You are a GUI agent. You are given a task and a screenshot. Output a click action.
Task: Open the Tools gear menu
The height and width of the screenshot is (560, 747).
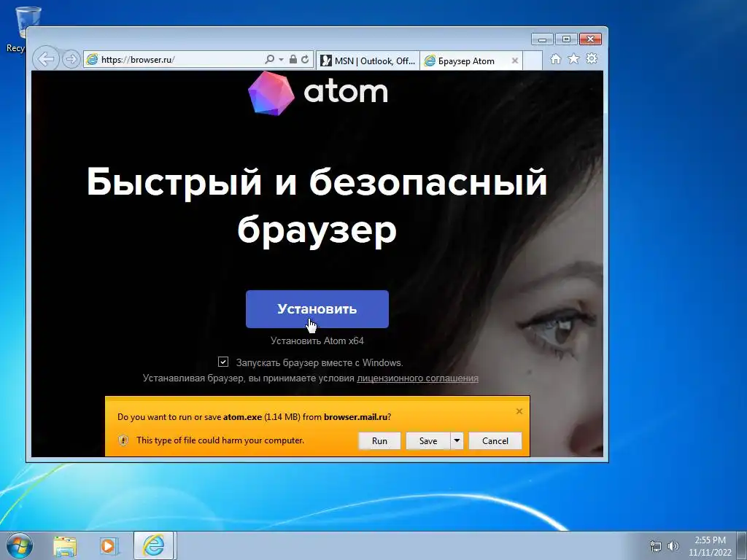592,59
